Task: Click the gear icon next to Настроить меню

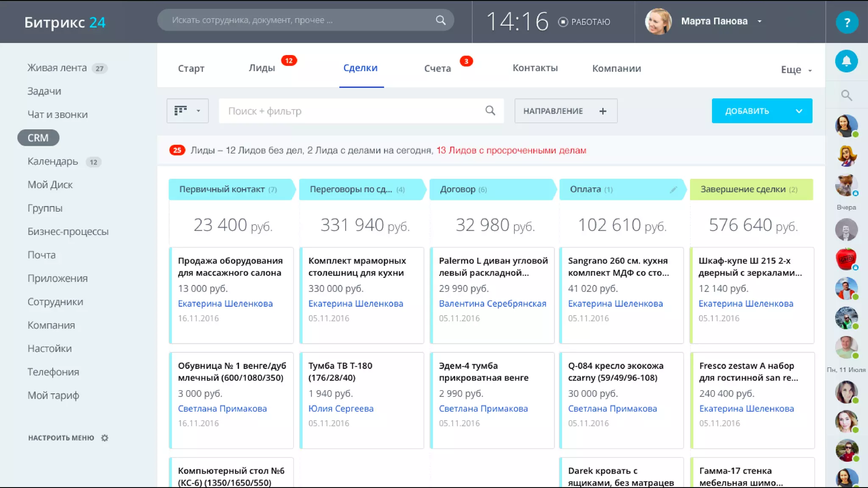Action: 105,438
